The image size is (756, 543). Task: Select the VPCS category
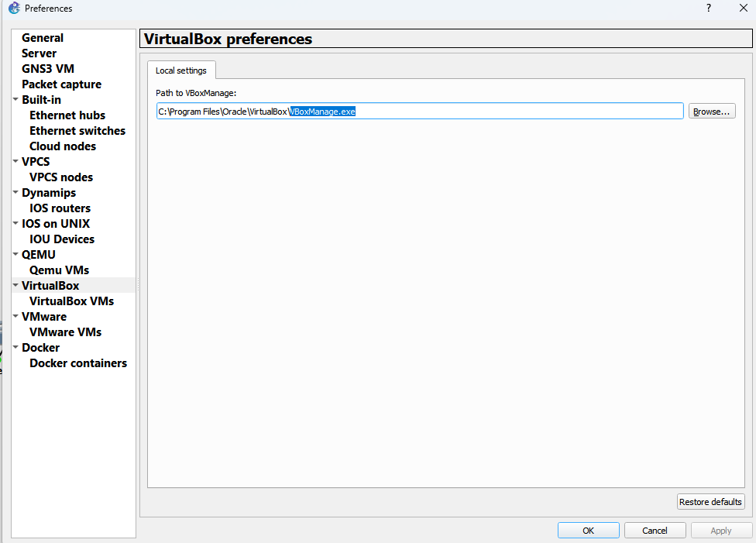tap(36, 161)
